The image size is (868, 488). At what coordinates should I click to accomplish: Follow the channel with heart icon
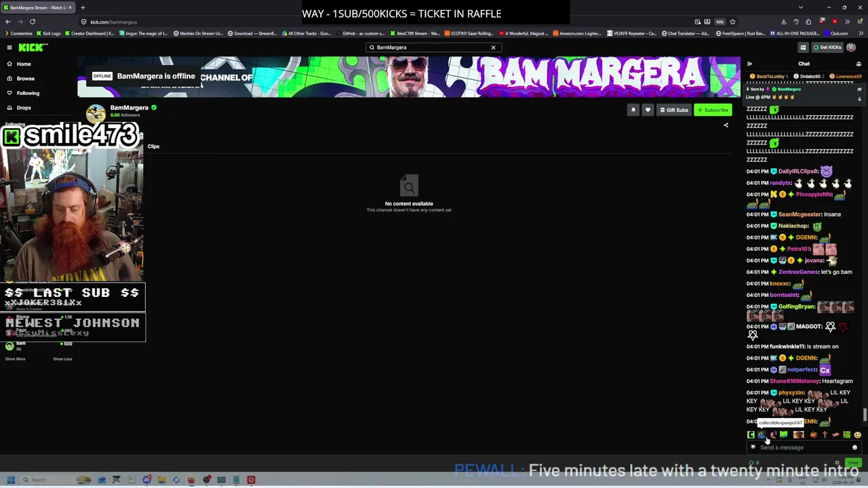click(648, 110)
